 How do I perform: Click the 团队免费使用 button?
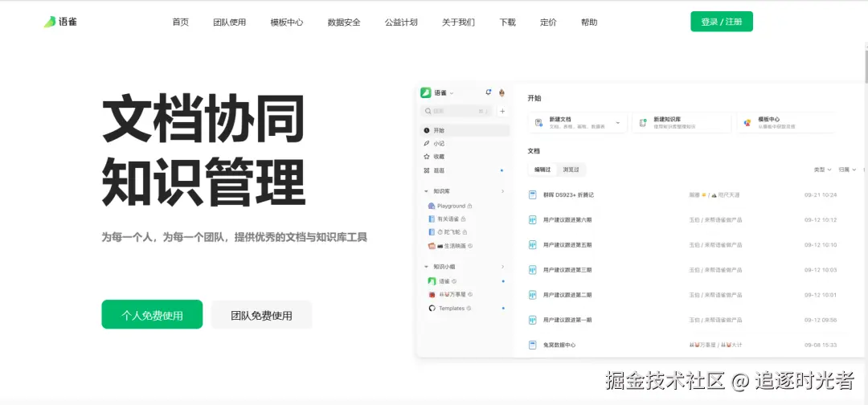tap(262, 315)
